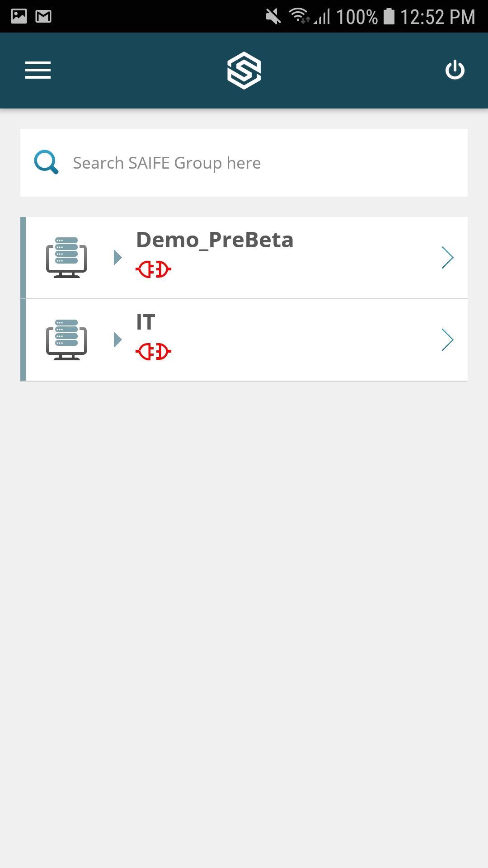Open Demo_PreBeta details with right chevron

coord(447,257)
